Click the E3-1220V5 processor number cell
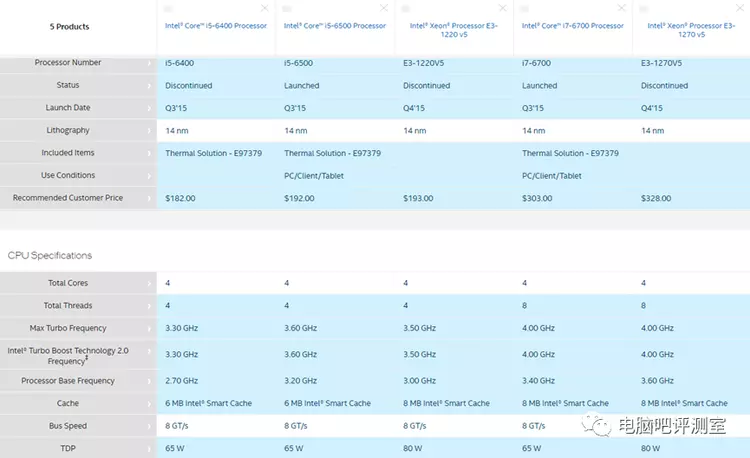This screenshot has height=458, width=750. (x=423, y=63)
